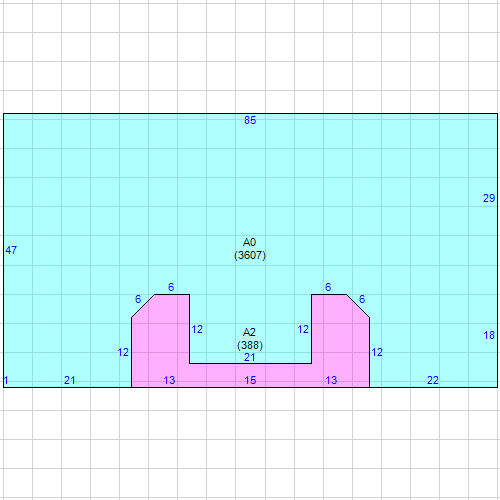Select the 18 right edge dimension
The height and width of the screenshot is (500, 500).
[489, 335]
